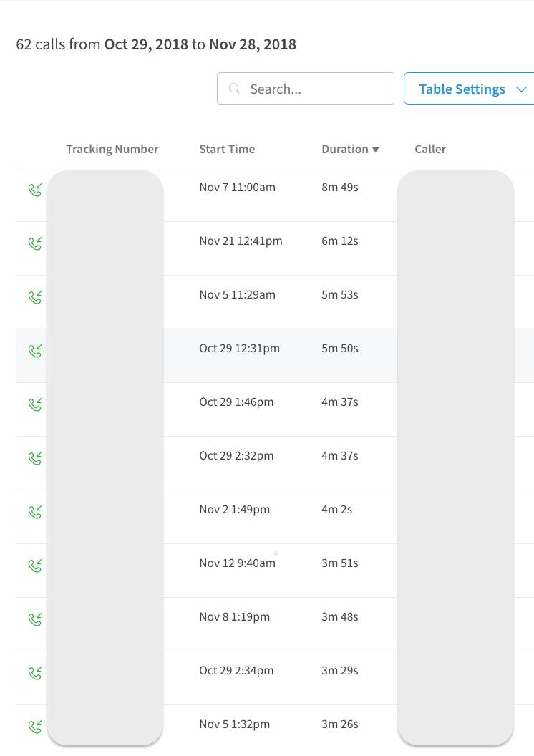Click inbound call icon for Nov 21 12:41pm
The height and width of the screenshot is (756, 534).
[x=35, y=243]
